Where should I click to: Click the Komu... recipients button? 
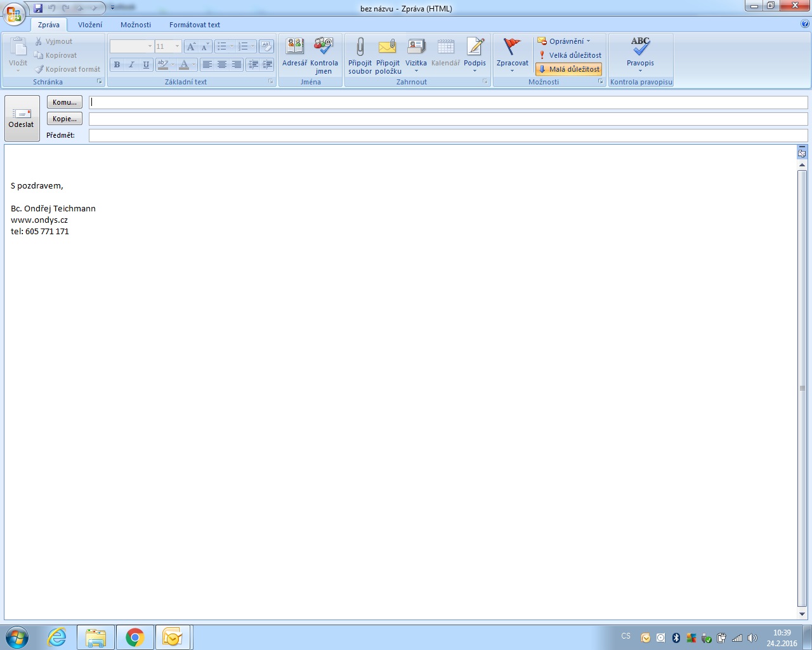[65, 102]
